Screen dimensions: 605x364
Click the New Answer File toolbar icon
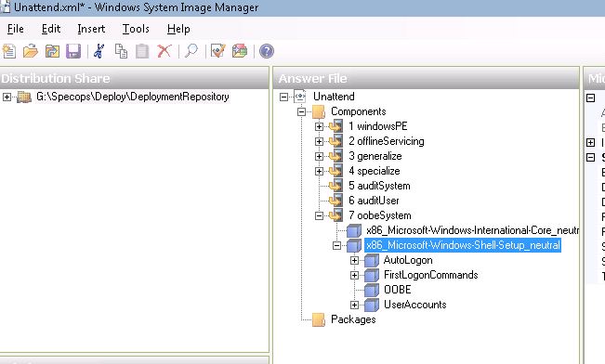[x=9, y=51]
